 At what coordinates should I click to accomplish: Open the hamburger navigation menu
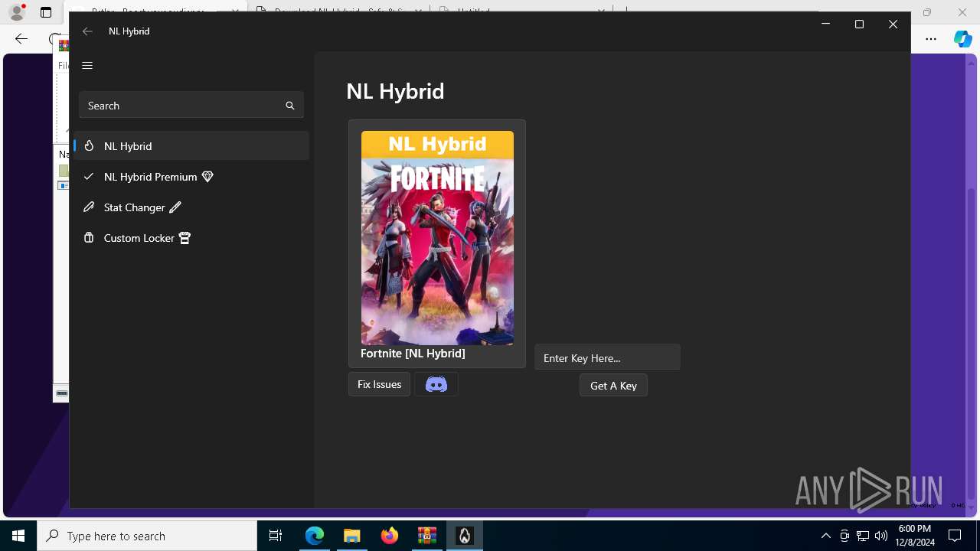click(x=87, y=65)
